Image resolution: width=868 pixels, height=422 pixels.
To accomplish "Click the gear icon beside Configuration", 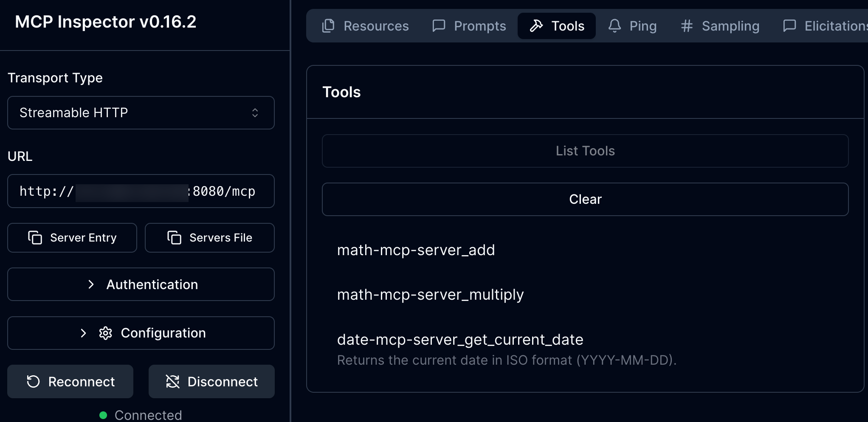I will coord(105,333).
